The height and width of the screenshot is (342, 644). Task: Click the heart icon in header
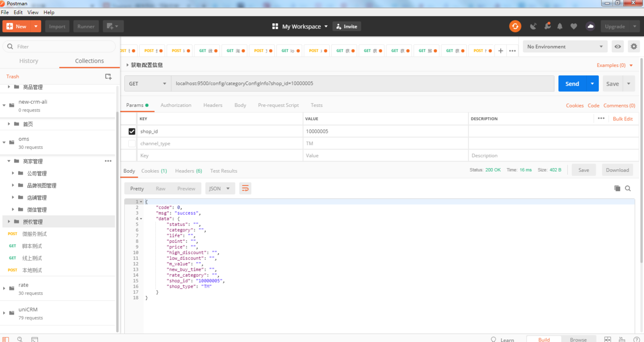574,26
